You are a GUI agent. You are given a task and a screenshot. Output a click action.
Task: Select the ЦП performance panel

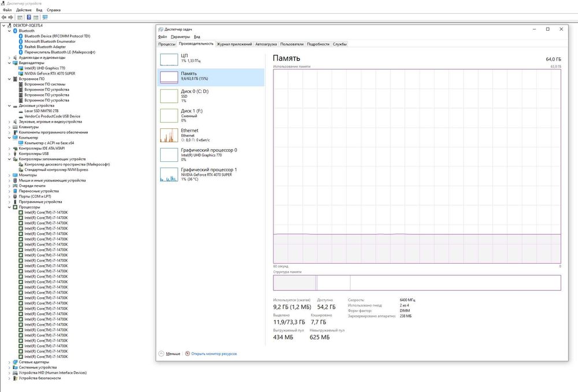211,59
